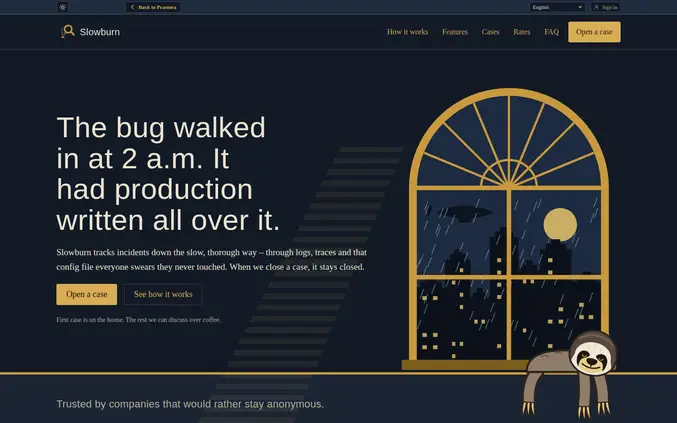Click the Slowburn magnifier logo icon
Screen dimensions: 677x423
click(x=67, y=32)
